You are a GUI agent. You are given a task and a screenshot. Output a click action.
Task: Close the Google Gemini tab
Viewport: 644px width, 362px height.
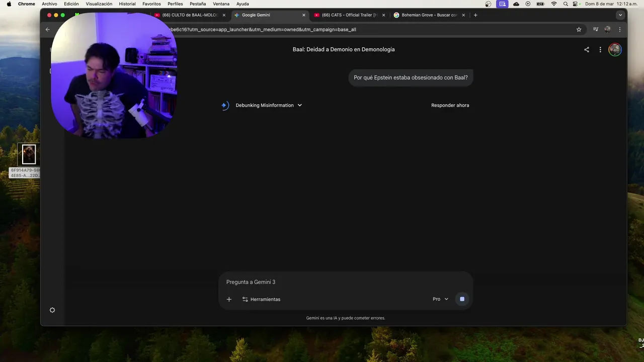[304, 15]
